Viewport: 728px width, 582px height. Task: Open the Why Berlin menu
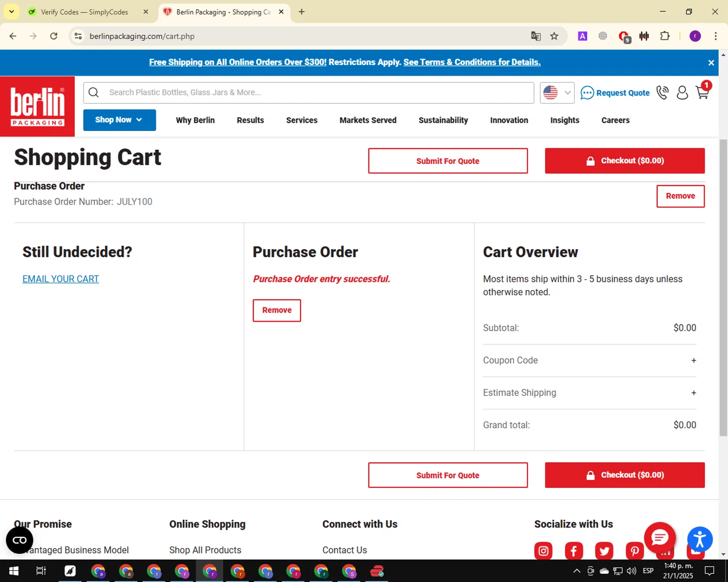click(x=195, y=120)
